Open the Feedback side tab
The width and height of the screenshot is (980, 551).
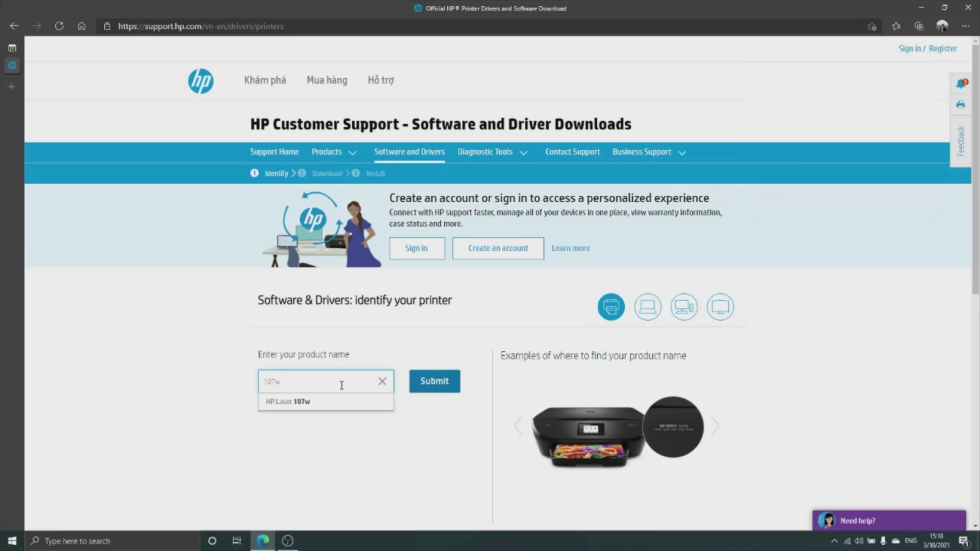click(x=960, y=141)
